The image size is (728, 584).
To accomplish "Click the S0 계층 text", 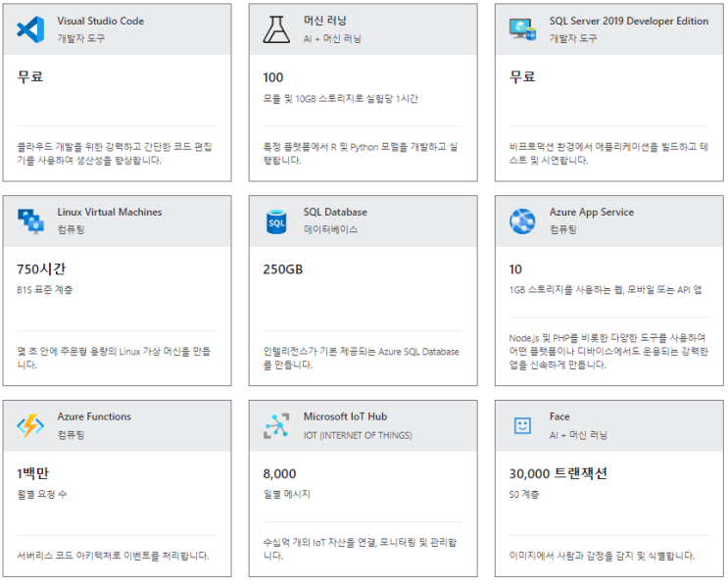I will point(524,494).
